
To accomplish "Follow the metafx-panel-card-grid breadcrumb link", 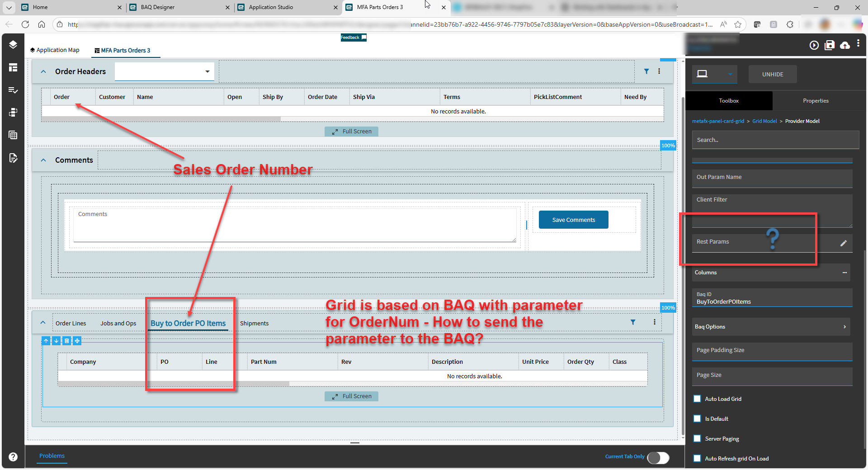I will click(718, 121).
